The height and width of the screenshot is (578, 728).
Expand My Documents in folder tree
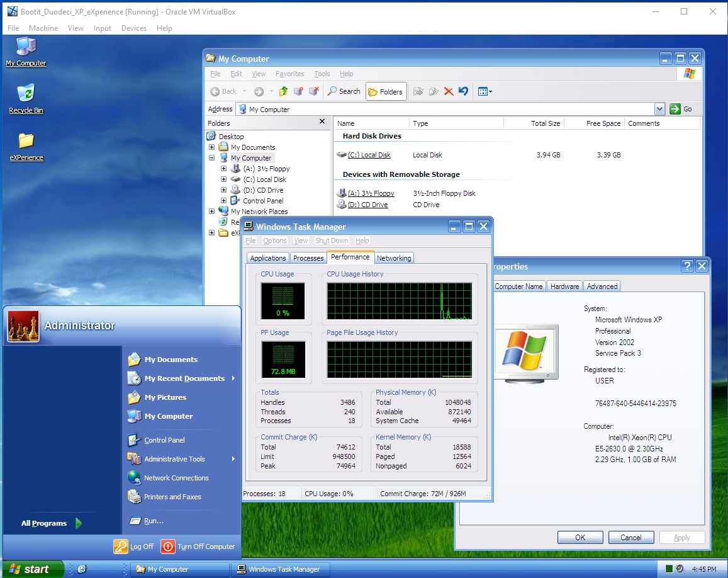tap(211, 147)
